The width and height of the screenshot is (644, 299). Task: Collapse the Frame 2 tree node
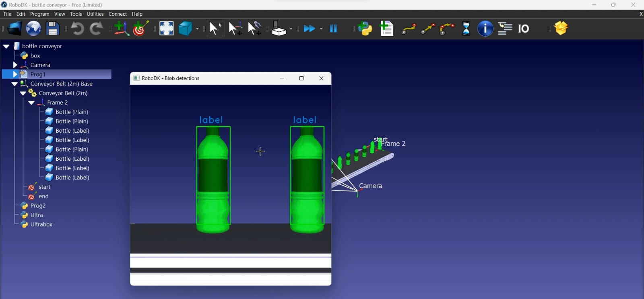pyautogui.click(x=31, y=103)
